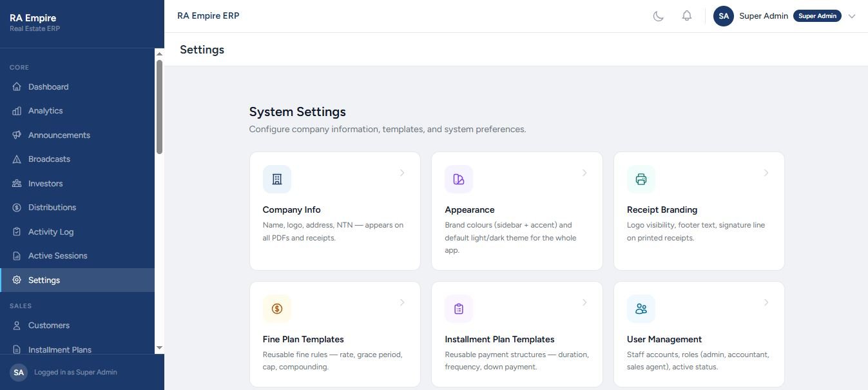Click the 'System Settings' heading
This screenshot has height=390, width=868.
click(x=297, y=112)
